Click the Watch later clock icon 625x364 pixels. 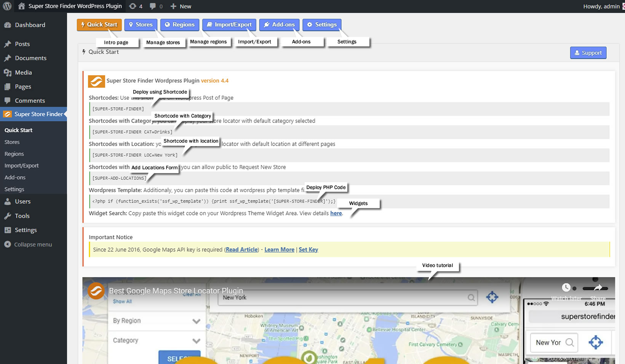point(566,288)
